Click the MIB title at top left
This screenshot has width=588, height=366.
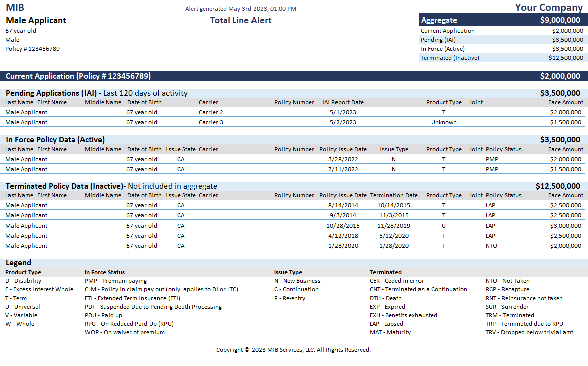(x=15, y=7)
